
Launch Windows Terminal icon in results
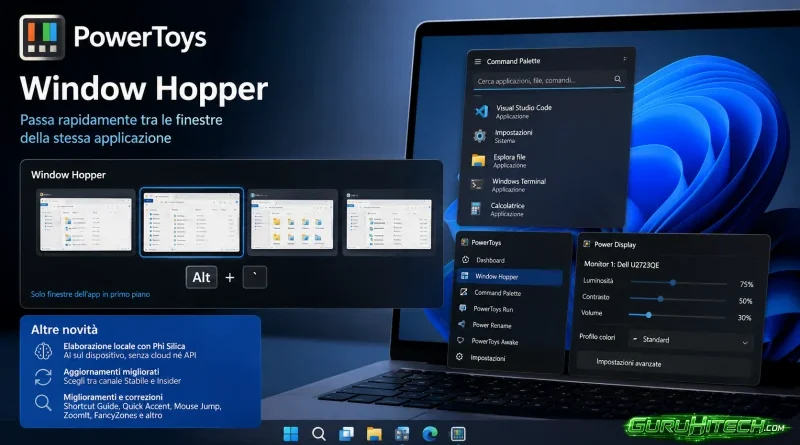(477, 185)
